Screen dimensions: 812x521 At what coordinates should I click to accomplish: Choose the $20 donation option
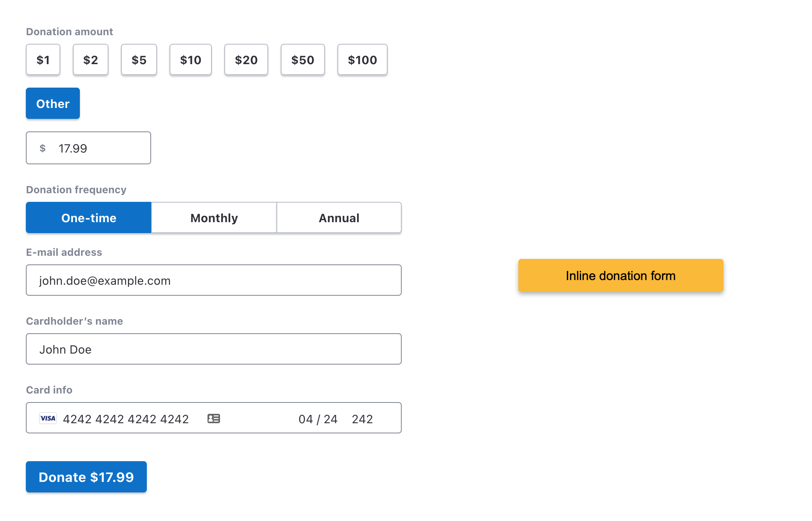coord(246,60)
